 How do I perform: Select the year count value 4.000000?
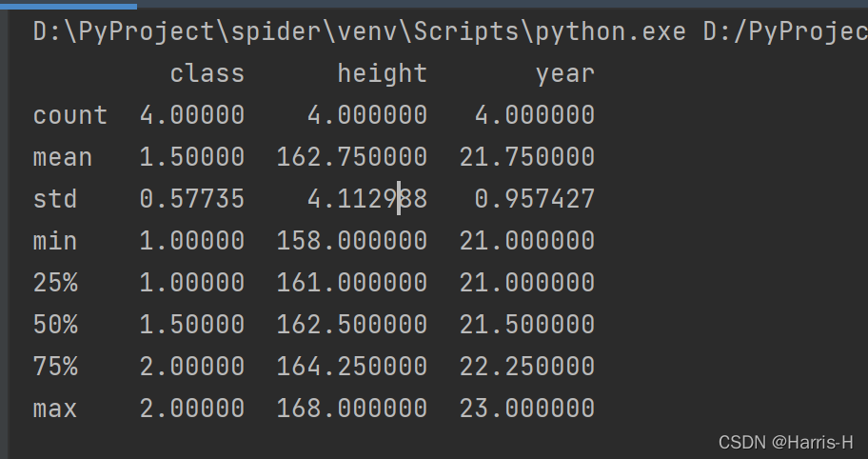point(535,115)
